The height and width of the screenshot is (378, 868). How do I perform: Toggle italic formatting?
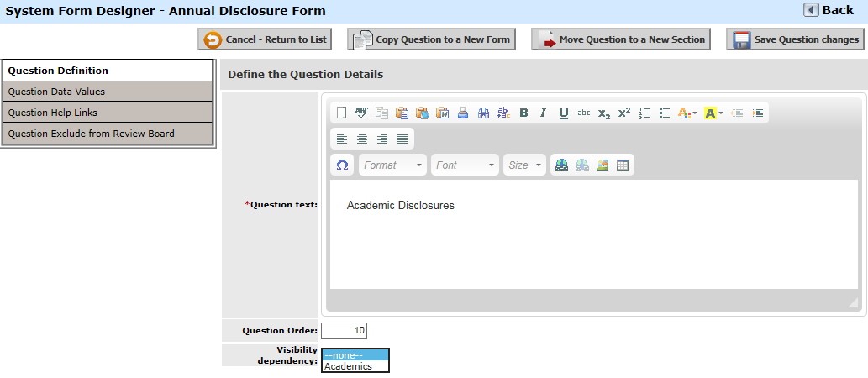pos(544,113)
